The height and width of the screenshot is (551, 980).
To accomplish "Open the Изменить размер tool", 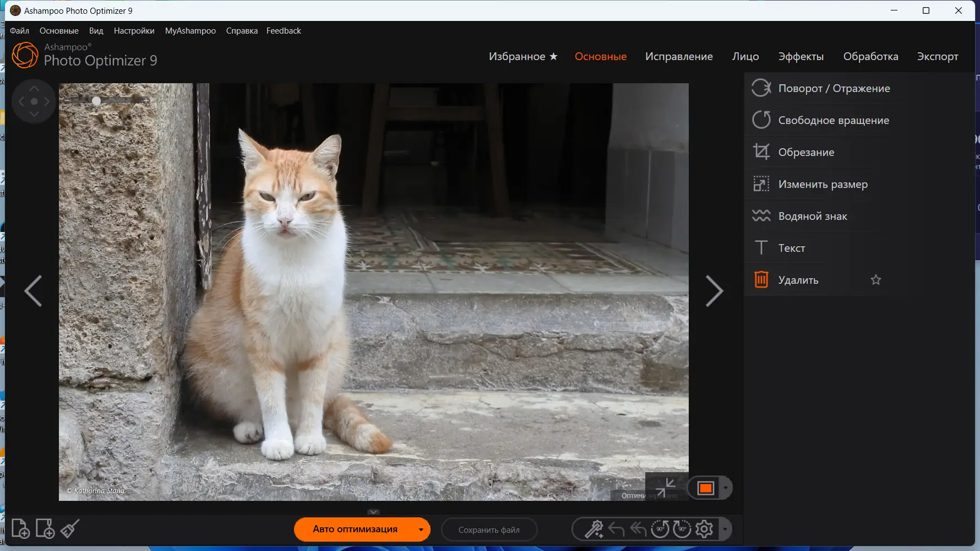I will pos(823,184).
